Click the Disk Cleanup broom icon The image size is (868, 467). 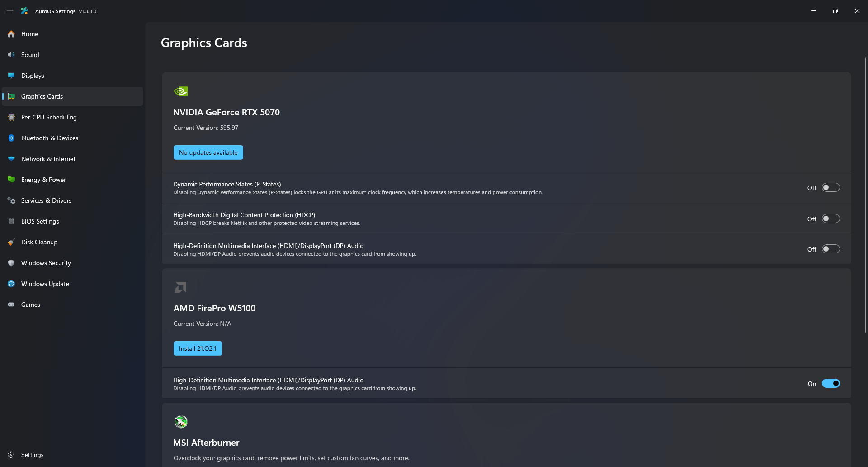coord(11,242)
